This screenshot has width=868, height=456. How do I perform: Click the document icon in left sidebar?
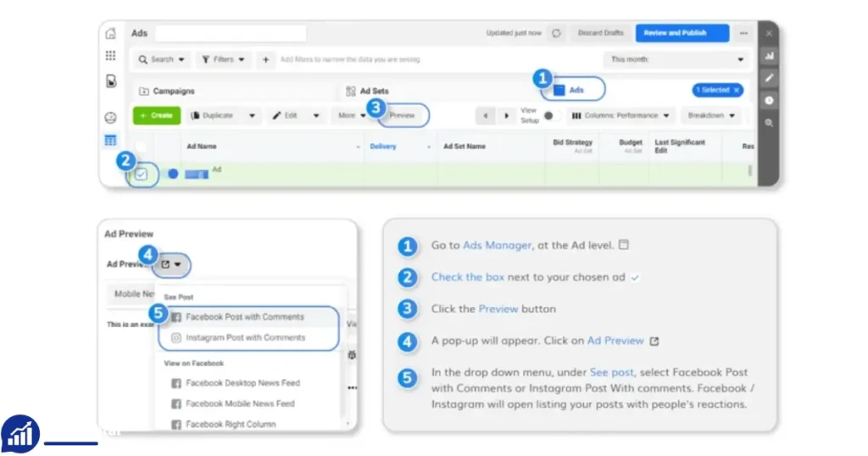point(111,81)
